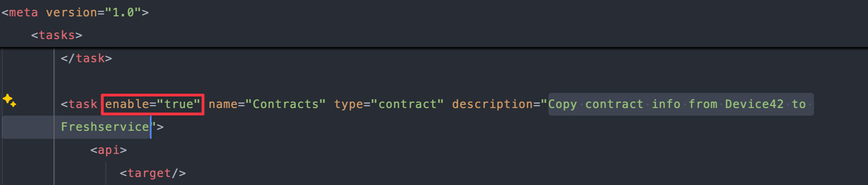Click the AI sparkle icon in the gutter

[x=10, y=100]
